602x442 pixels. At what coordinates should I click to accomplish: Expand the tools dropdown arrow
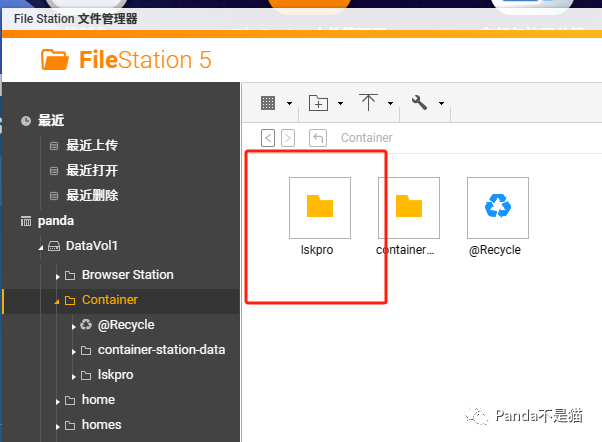click(442, 103)
